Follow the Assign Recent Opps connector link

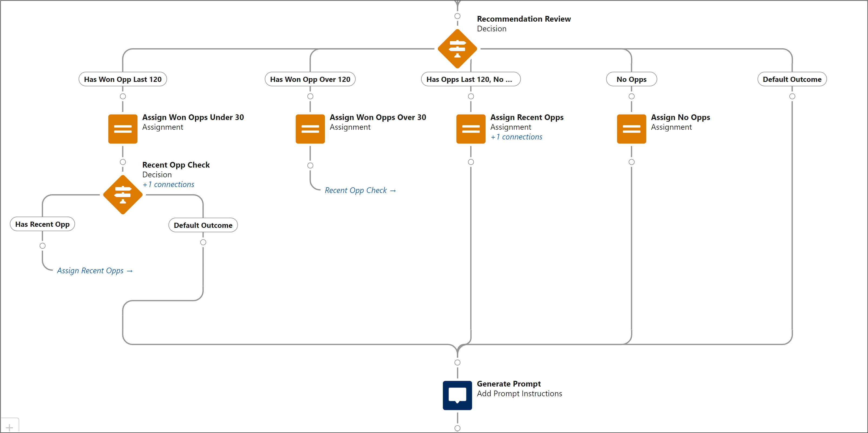(x=95, y=271)
